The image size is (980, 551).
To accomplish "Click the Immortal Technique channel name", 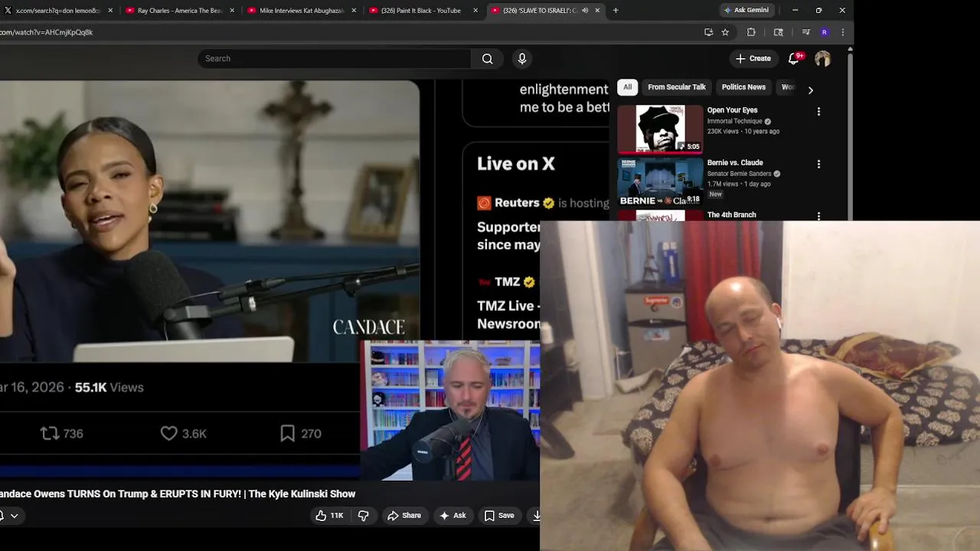I will tap(735, 121).
